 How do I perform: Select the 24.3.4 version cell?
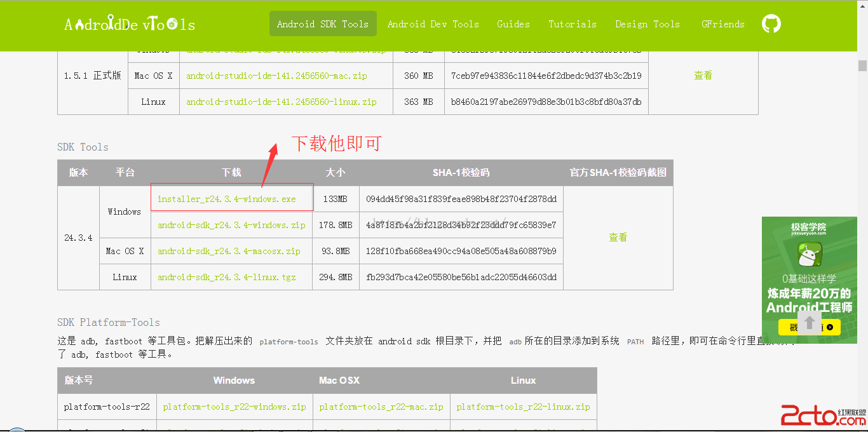[79, 238]
